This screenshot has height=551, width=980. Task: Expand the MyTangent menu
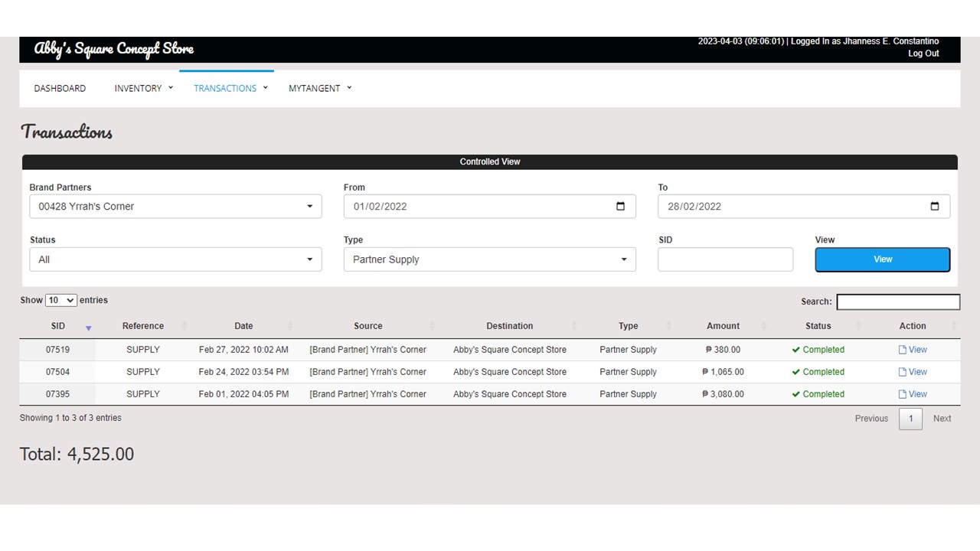349,88
